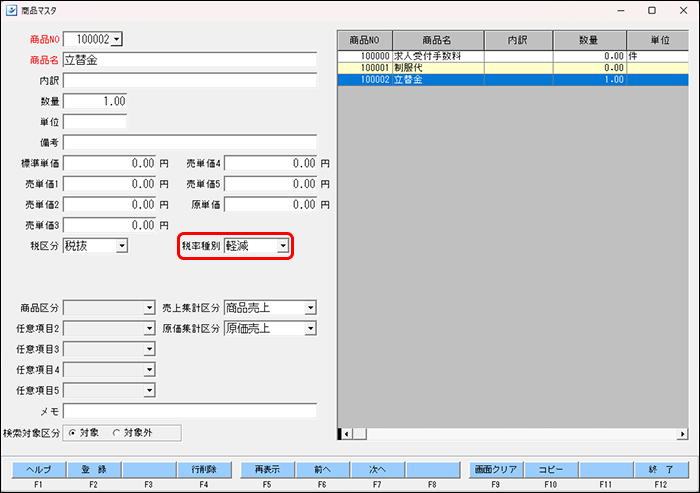Image resolution: width=700 pixels, height=493 pixels.
Task: Click the 標準単価 price field
Action: coord(110,163)
